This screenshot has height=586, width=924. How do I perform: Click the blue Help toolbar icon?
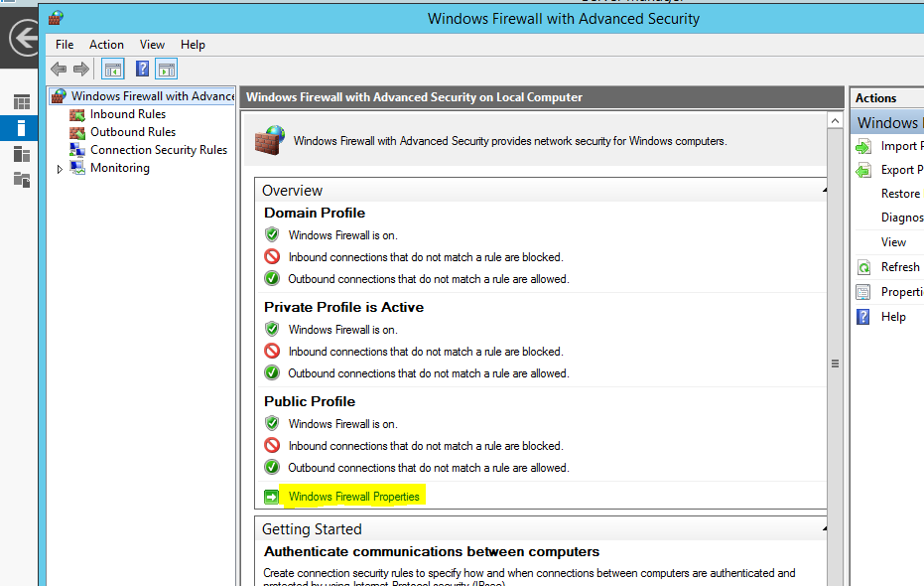(x=142, y=69)
